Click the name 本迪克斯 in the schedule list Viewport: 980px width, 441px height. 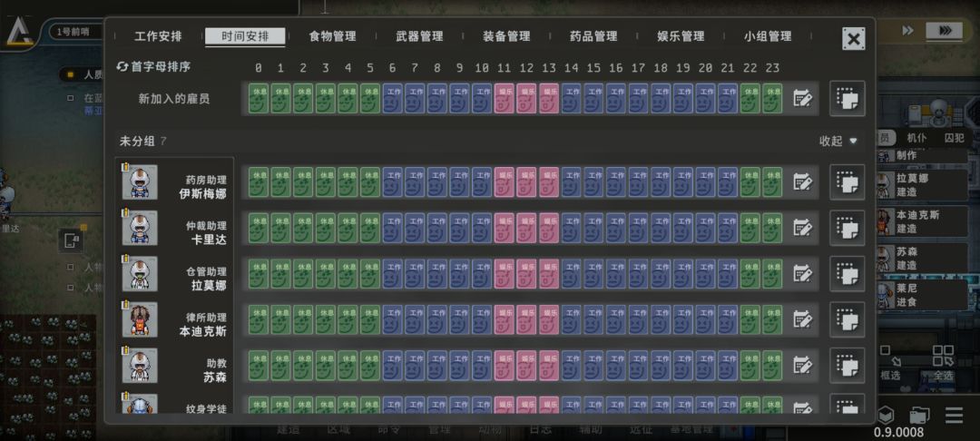click(202, 331)
